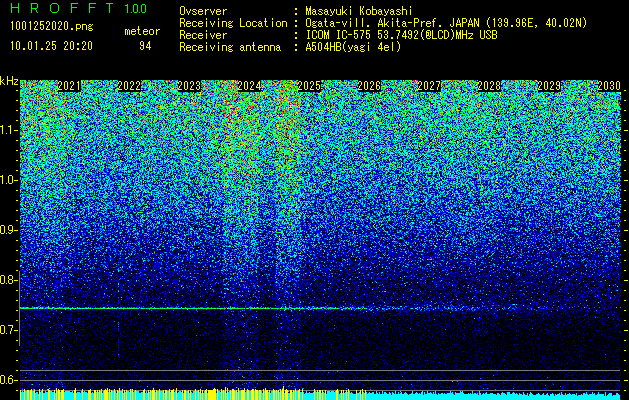Click the Ovserver label
This screenshot has height=400, width=629.
(203, 11)
